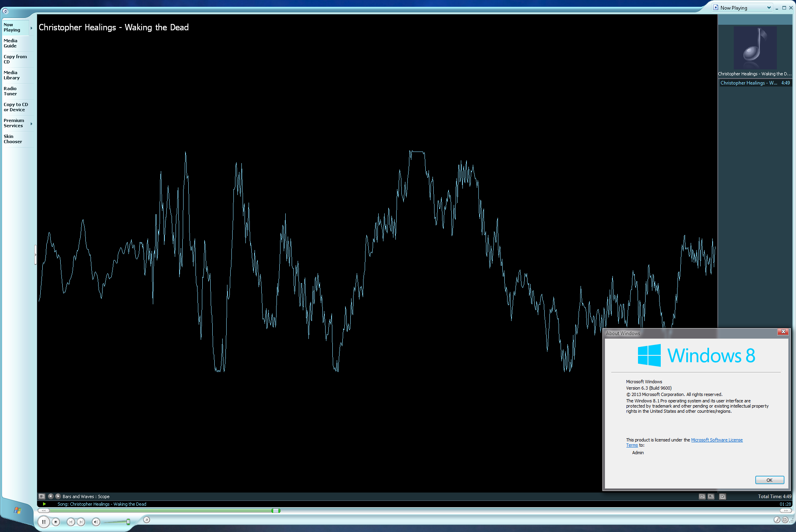Toggle the playlist pane display icon
796x532 pixels.
(x=723, y=497)
